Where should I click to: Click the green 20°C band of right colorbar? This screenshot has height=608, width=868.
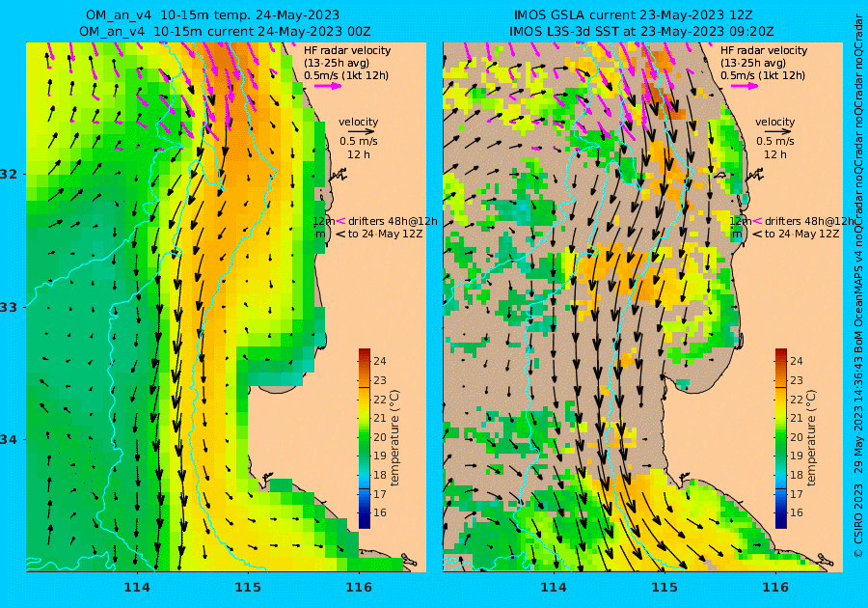780,437
